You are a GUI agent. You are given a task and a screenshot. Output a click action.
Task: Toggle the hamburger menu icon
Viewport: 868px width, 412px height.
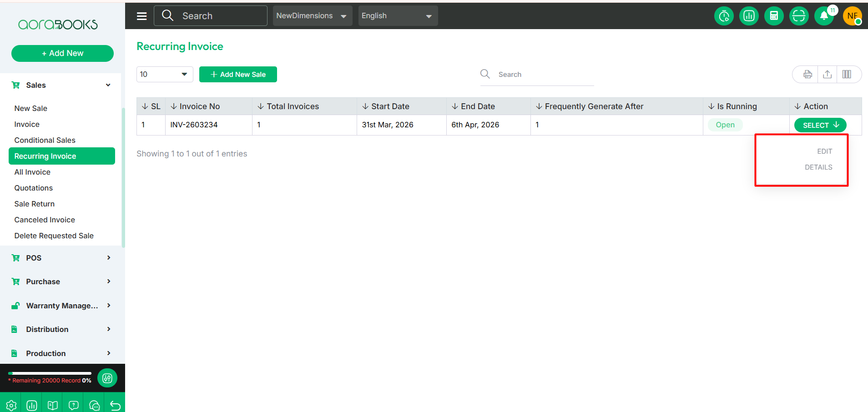[142, 16]
